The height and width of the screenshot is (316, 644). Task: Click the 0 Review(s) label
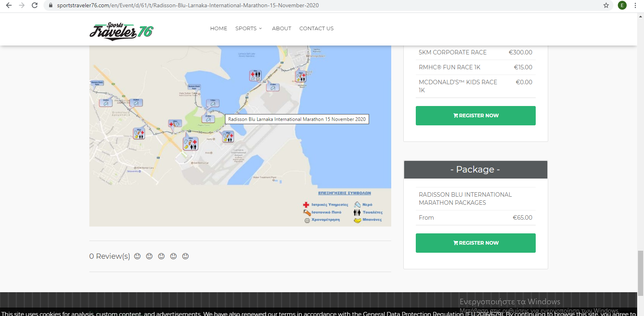pos(109,256)
